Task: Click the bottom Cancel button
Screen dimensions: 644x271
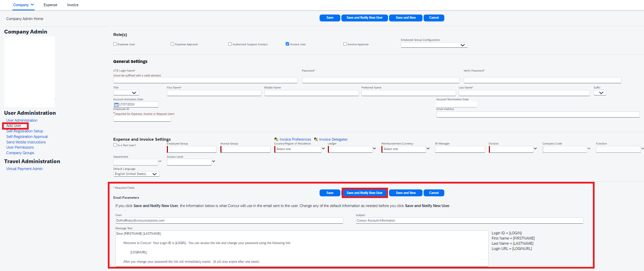Action: [434, 193]
